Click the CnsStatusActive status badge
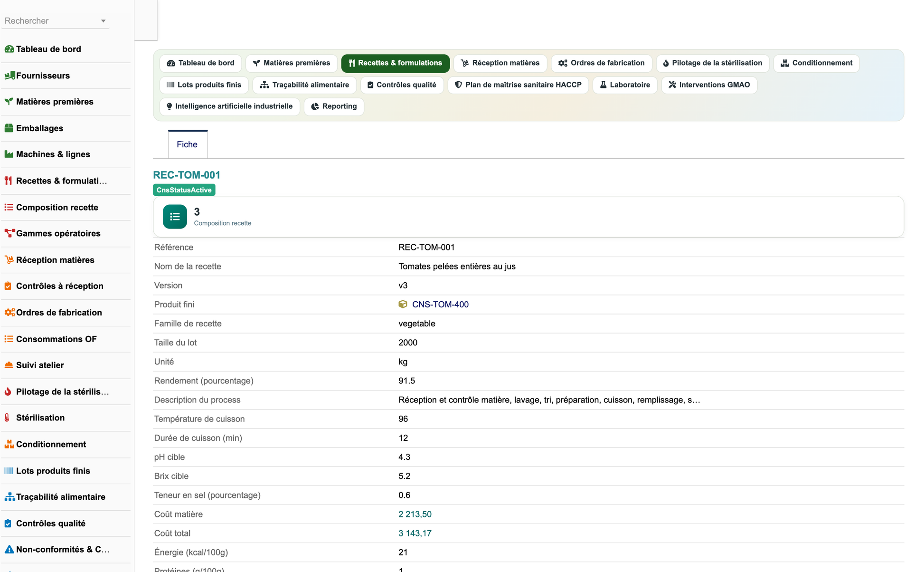This screenshot has width=924, height=572. pyautogui.click(x=184, y=190)
